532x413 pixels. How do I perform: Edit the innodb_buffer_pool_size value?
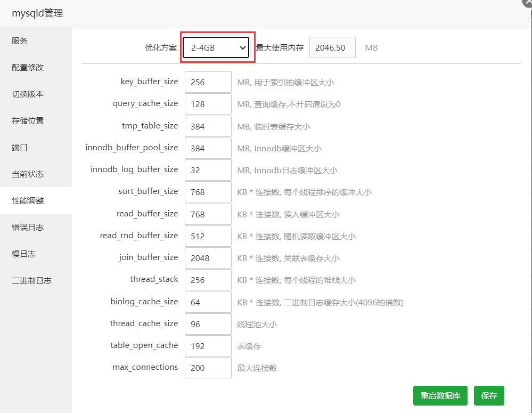tap(208, 148)
